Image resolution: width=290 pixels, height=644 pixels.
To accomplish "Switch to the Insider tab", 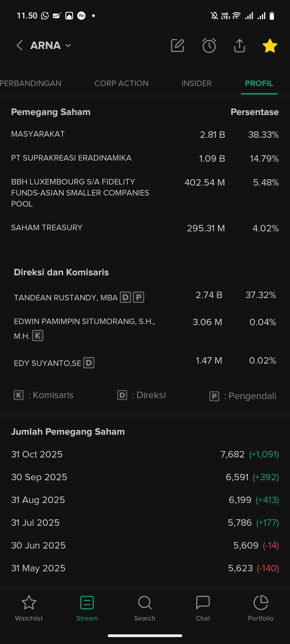I will [196, 83].
